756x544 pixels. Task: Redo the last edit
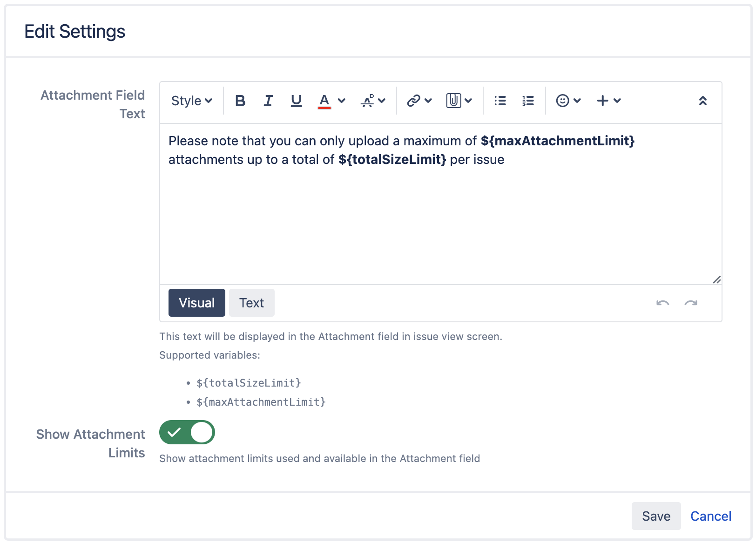pos(691,303)
